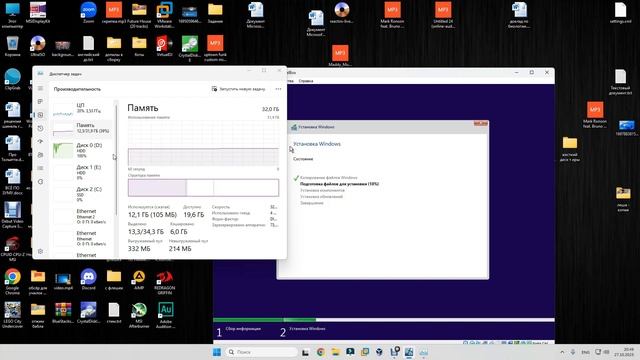
Task: Open the Google Chrome desktop shortcut
Action: tap(12, 282)
